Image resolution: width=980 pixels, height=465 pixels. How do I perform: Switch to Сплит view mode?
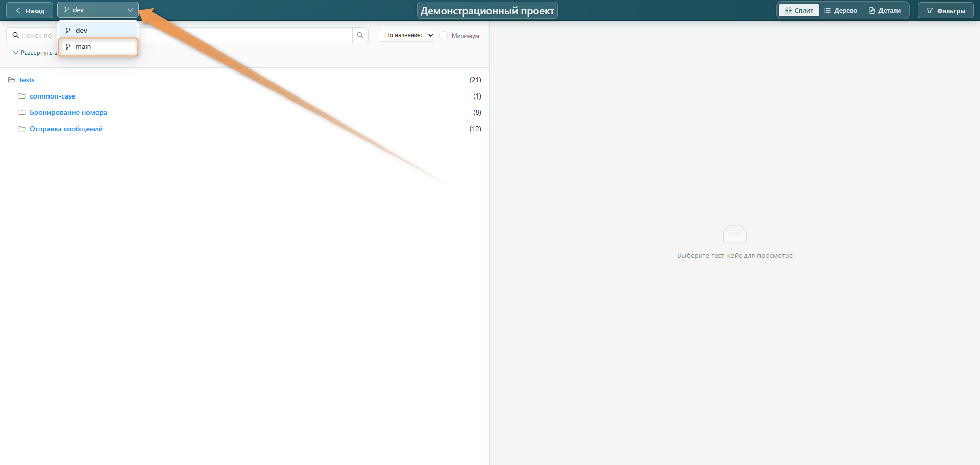click(x=799, y=11)
